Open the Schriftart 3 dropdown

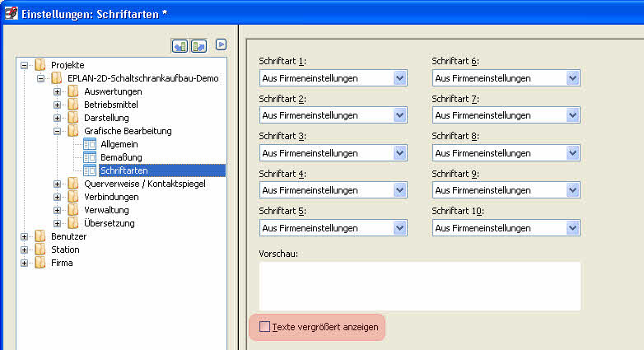point(400,153)
